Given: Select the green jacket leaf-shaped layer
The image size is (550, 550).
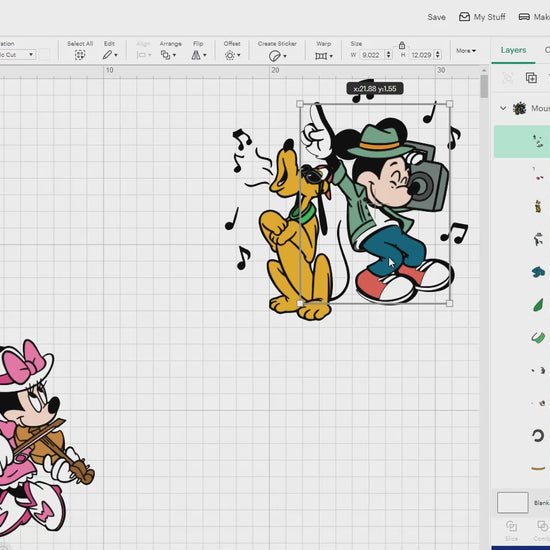Looking at the screenshot, I should tap(538, 305).
